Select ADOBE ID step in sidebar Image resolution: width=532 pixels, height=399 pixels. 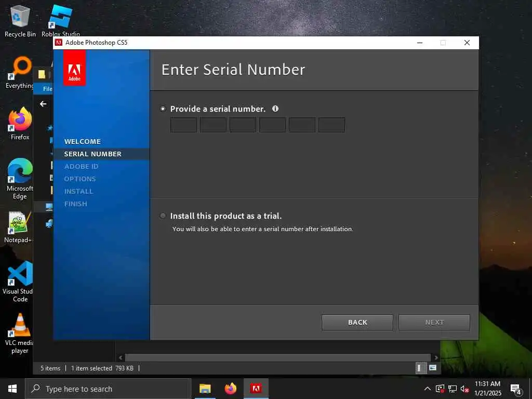pyautogui.click(x=82, y=167)
